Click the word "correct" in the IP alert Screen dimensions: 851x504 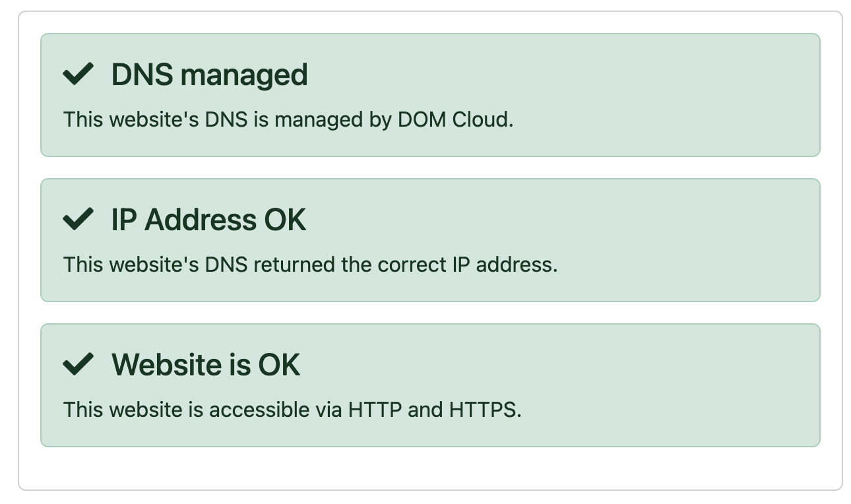pyautogui.click(x=413, y=265)
